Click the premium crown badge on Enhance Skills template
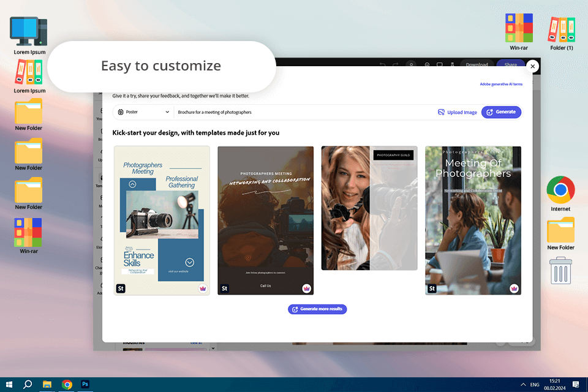 [203, 288]
